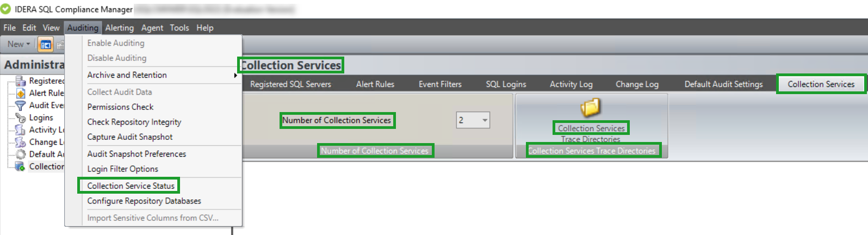This screenshot has height=235, width=868.
Task: Toggle the console tree toolbar icon
Action: [46, 45]
